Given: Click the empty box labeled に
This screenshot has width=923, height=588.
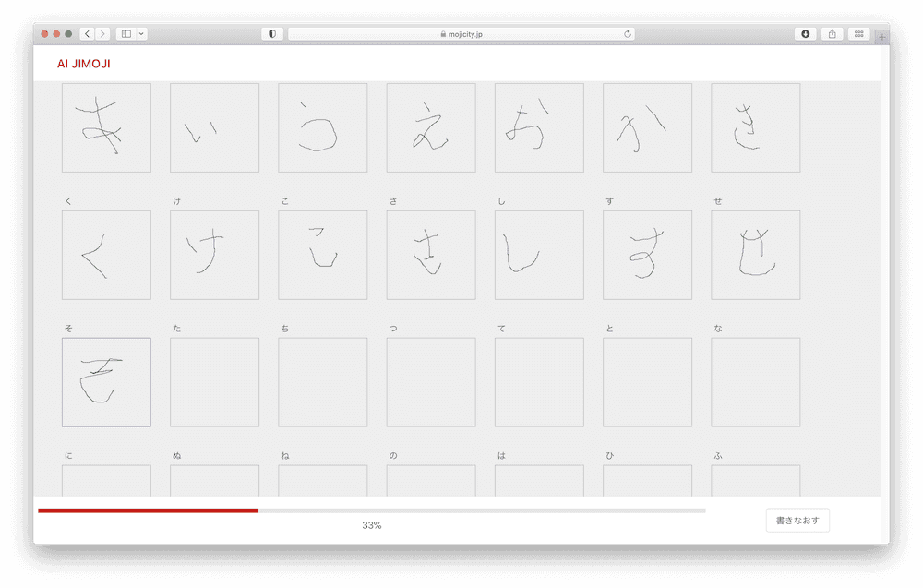Looking at the screenshot, I should coord(106,480).
